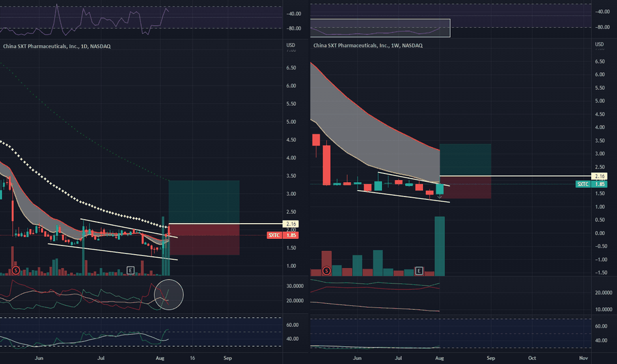Select the circle drawing on the daily DMI indicator
This screenshot has height=364, width=617.
[169, 295]
